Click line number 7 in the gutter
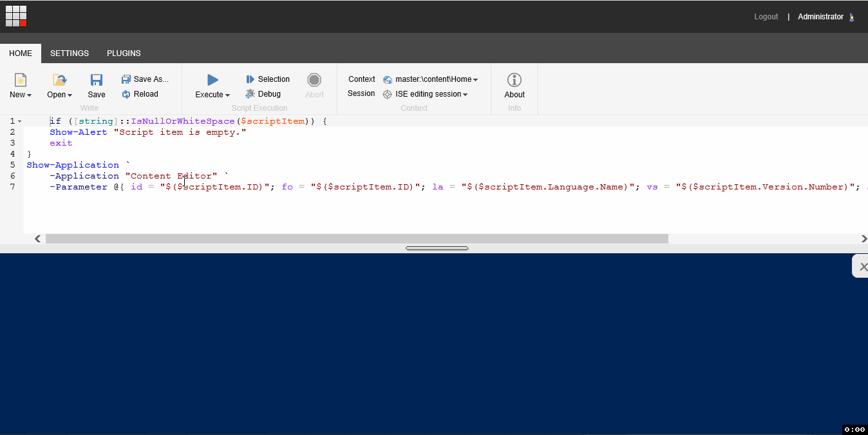Image resolution: width=868 pixels, height=435 pixels. click(x=13, y=187)
